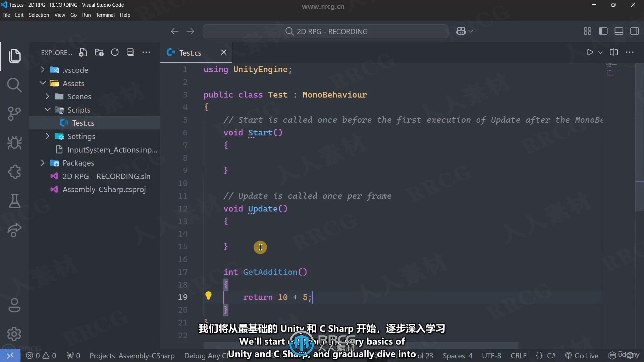644x362 pixels.
Task: Go back in navigation history
Action: 174,31
